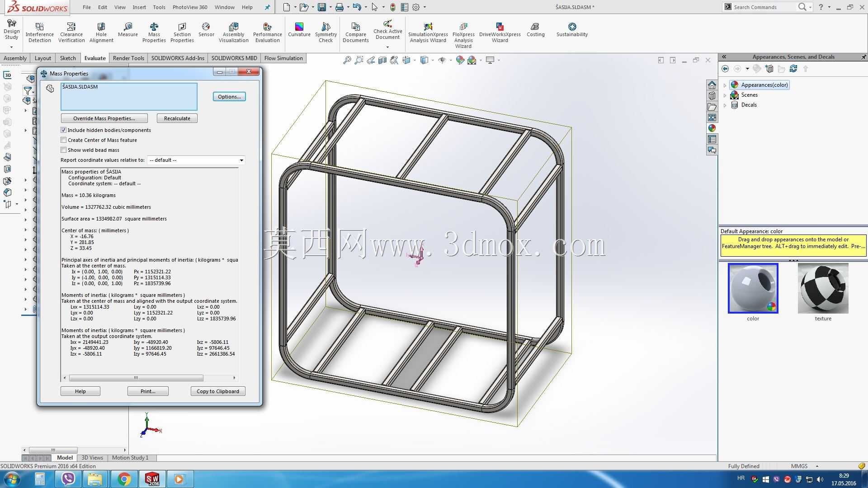Launch FloXpress Analysis Wizard
The image size is (868, 488).
pos(463,35)
